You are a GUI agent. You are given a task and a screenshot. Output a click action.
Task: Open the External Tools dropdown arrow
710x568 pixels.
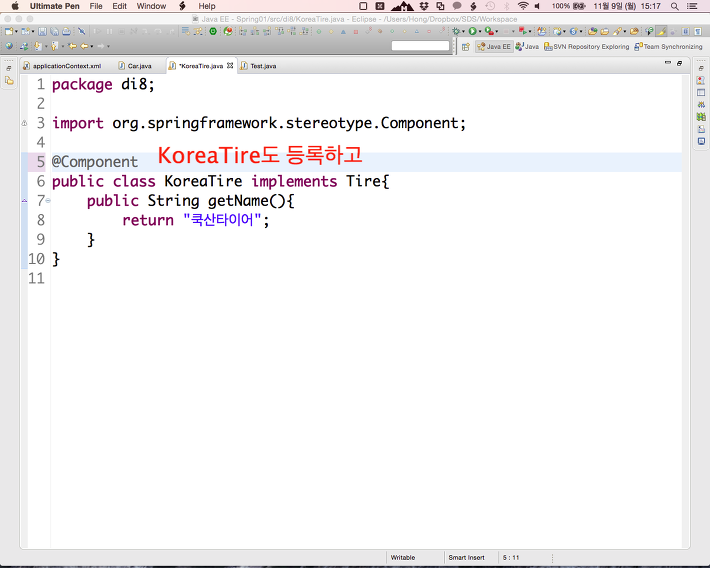coord(497,32)
